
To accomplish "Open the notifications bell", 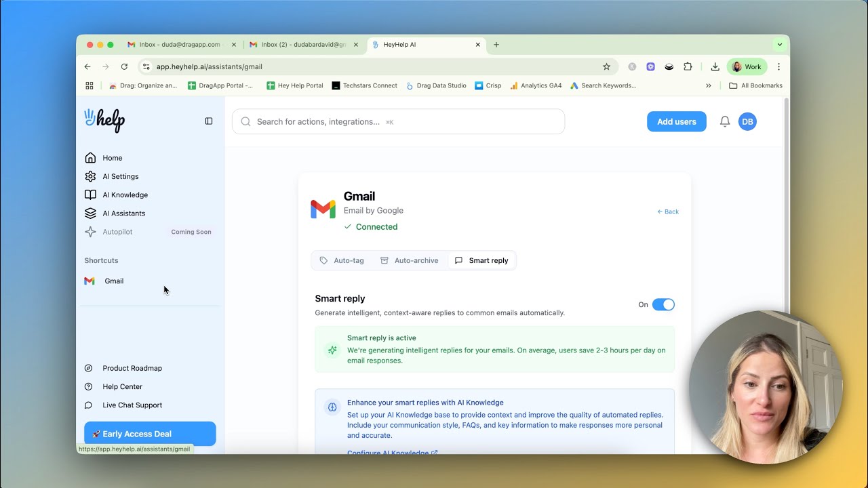I will coord(725,121).
